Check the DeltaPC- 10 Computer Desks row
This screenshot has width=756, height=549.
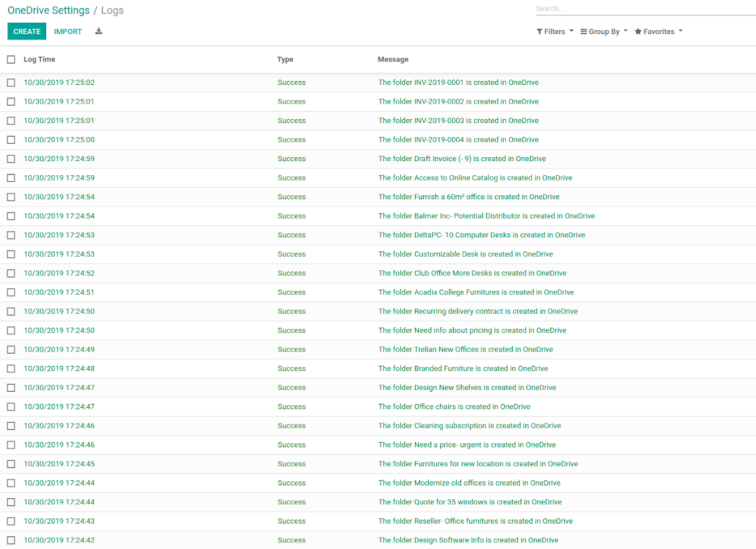pos(11,235)
